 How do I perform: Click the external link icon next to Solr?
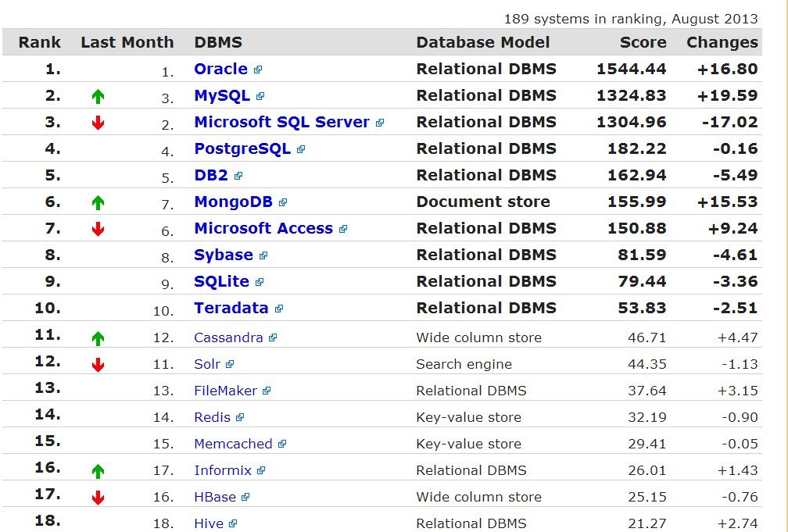pos(230,364)
